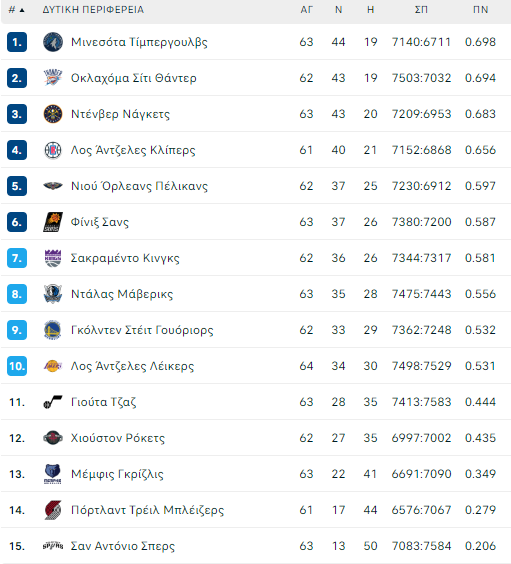This screenshot has height=564, width=511.
Task: Open the Νιού Όρλεανς Πέλικανς team link
Action: [x=139, y=186]
